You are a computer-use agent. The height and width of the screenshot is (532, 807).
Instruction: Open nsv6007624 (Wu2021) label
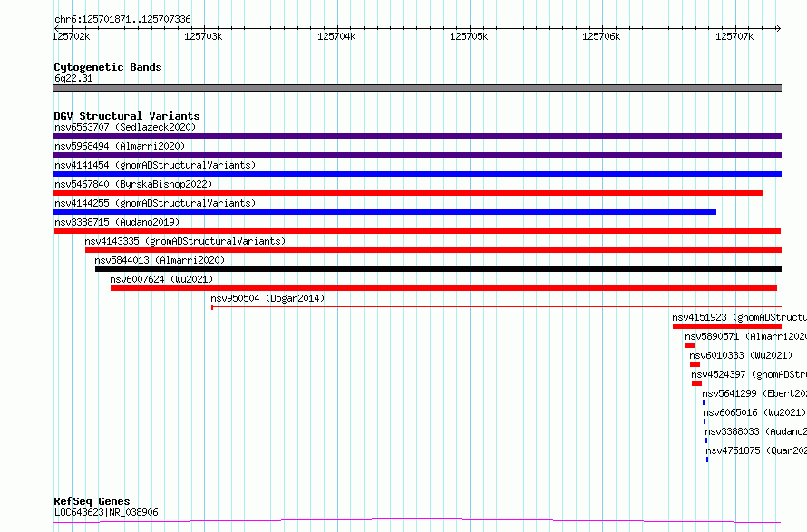tap(161, 279)
